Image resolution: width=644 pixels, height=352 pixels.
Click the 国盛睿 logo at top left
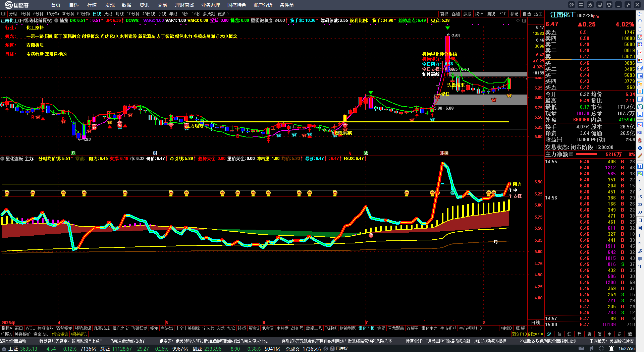point(17,5)
